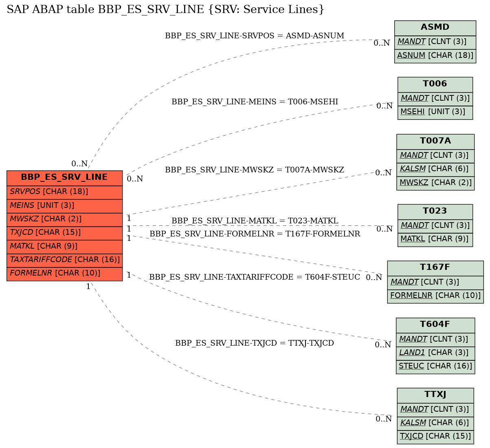The image size is (490, 448).
Task: Select the MWSKZ [CHAR (2)] field in BBP_ES_SRV_LINE
Action: pos(64,219)
